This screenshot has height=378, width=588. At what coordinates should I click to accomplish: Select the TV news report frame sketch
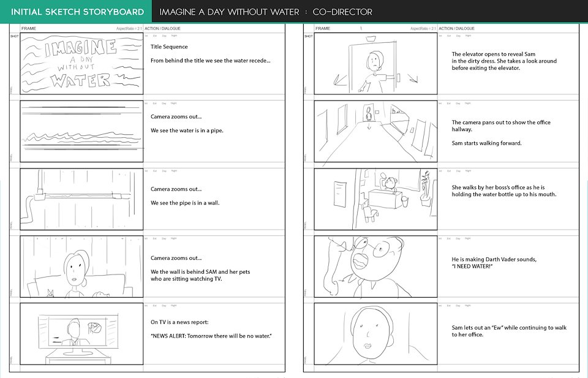tap(81, 334)
